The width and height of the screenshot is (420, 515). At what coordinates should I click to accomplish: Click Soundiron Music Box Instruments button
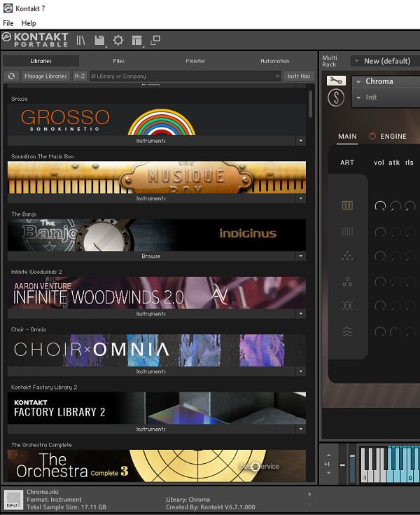[x=151, y=198]
